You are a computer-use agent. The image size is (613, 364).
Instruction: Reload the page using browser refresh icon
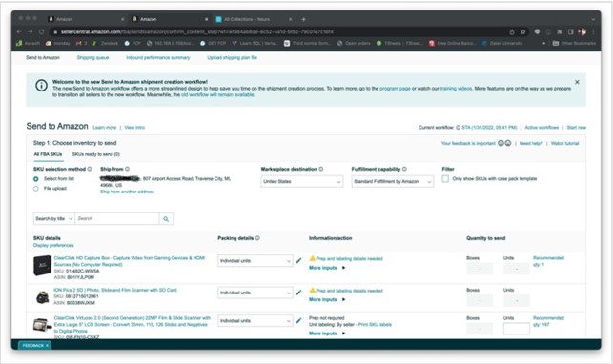[41, 31]
